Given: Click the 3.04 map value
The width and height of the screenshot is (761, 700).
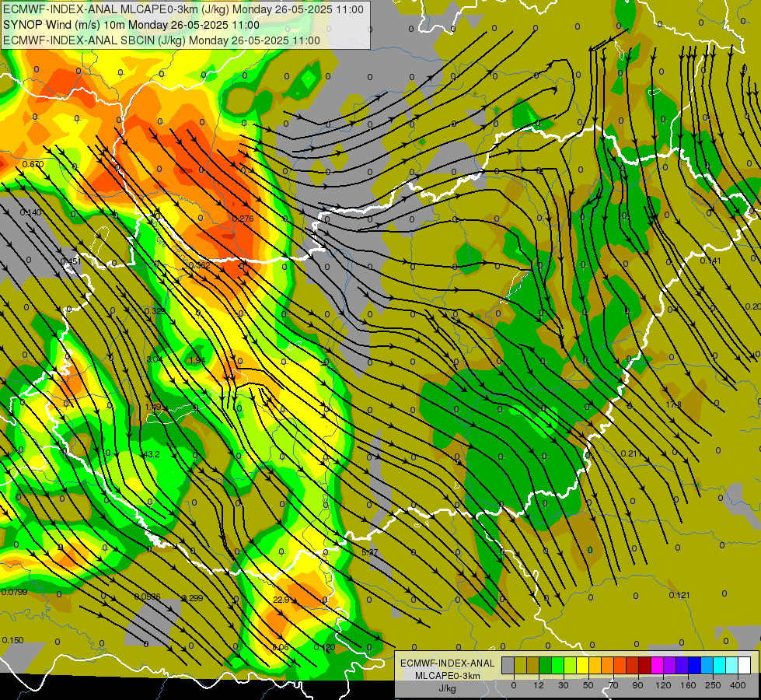Looking at the screenshot, I should coord(155,359).
